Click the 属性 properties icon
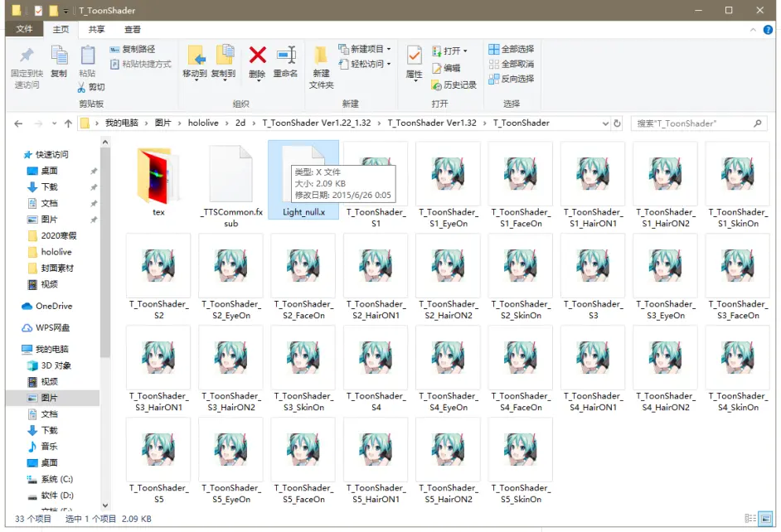781x532 pixels. tap(415, 56)
